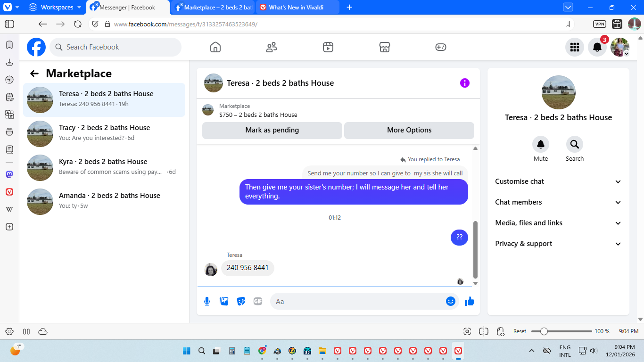Record a voice clip microphone icon
This screenshot has height=362, width=644.
(x=207, y=301)
